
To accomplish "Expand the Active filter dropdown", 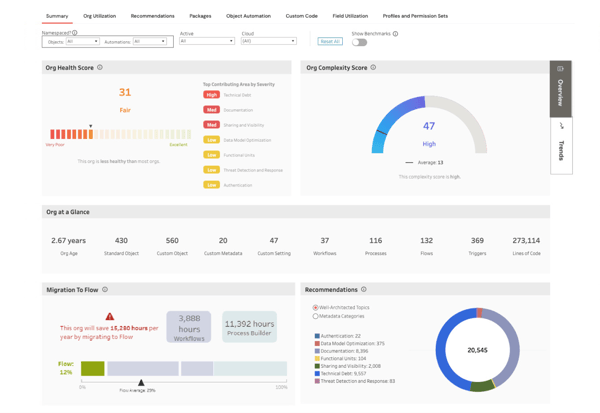I will coord(206,42).
